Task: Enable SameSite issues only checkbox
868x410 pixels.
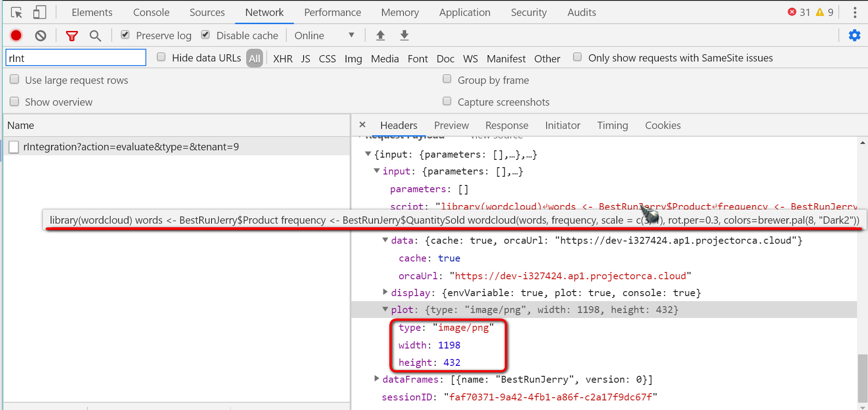Action: [577, 57]
